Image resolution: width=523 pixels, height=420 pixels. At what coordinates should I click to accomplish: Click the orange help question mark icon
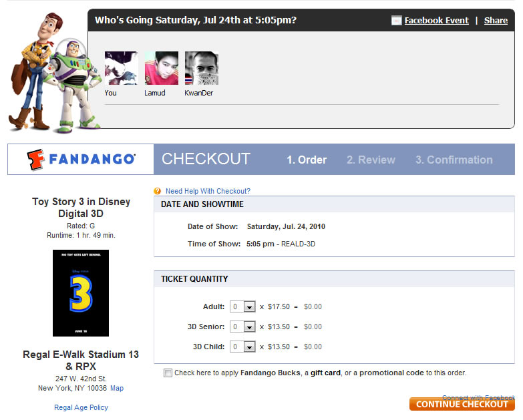[157, 191]
